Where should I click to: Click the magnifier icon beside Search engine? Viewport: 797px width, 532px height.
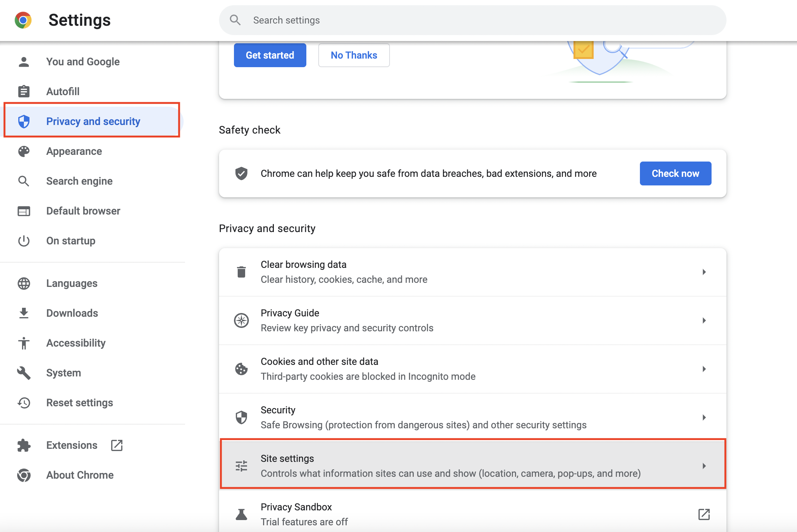[24, 181]
